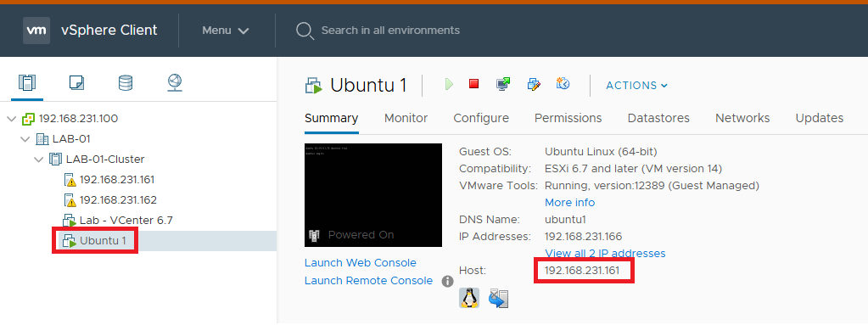Power off the VM with red stop icon

tap(473, 84)
